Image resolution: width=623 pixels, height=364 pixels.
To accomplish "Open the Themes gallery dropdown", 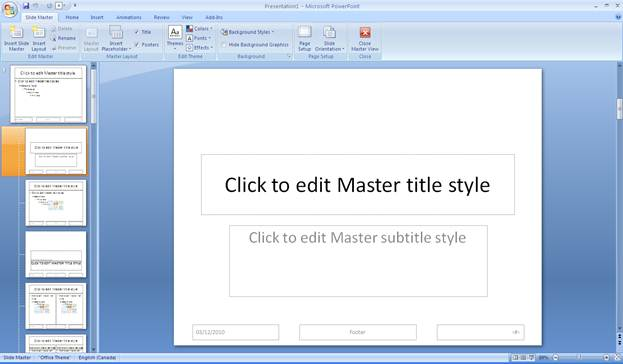I will (175, 38).
